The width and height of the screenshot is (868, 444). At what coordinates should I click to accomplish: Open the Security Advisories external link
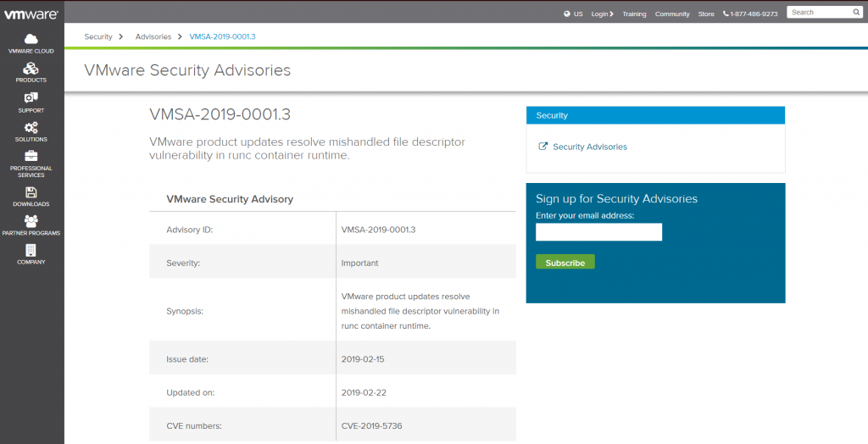(x=589, y=147)
